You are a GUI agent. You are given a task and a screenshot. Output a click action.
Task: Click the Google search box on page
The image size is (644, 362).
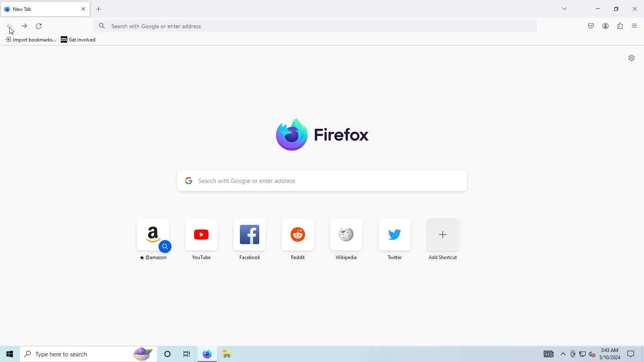322,181
